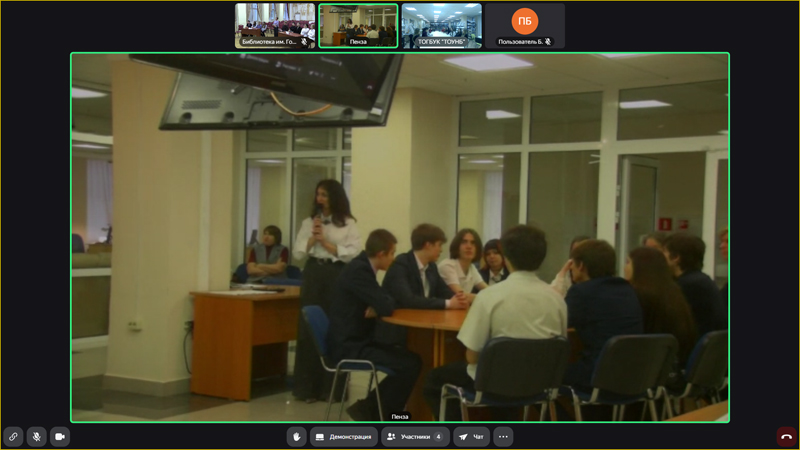End the call with the red hang-up button
The width and height of the screenshot is (800, 450).
786,437
